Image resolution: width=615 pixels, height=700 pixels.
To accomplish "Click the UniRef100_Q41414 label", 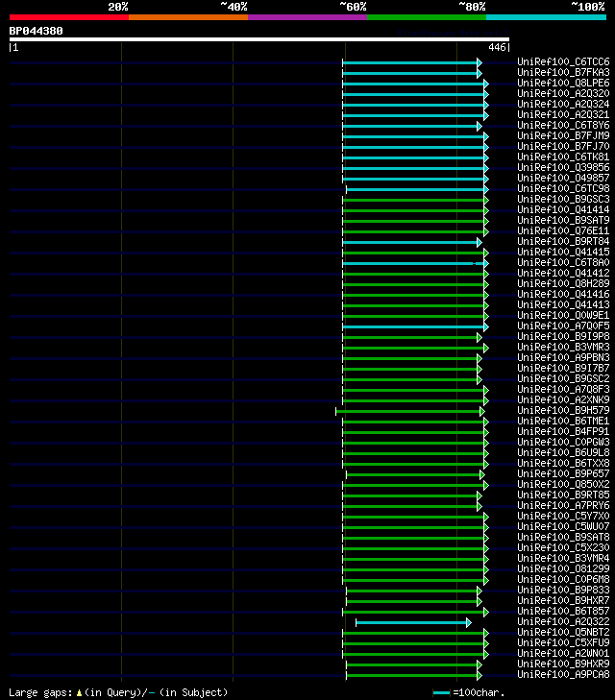I will pos(563,210).
